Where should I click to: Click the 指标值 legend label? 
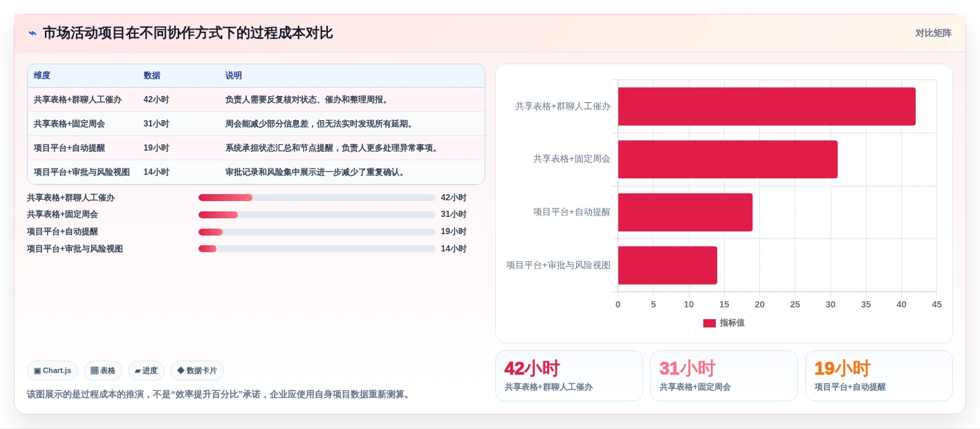pyautogui.click(x=732, y=323)
